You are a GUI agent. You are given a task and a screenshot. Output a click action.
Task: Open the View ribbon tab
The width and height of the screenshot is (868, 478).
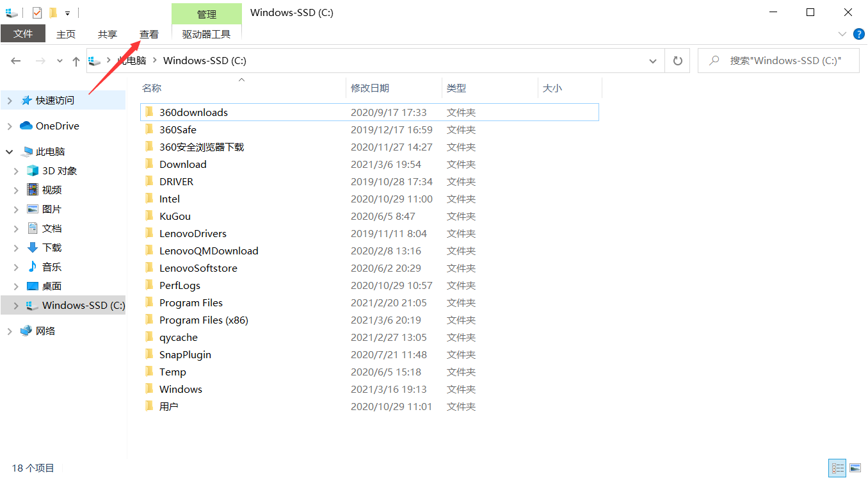click(x=149, y=35)
